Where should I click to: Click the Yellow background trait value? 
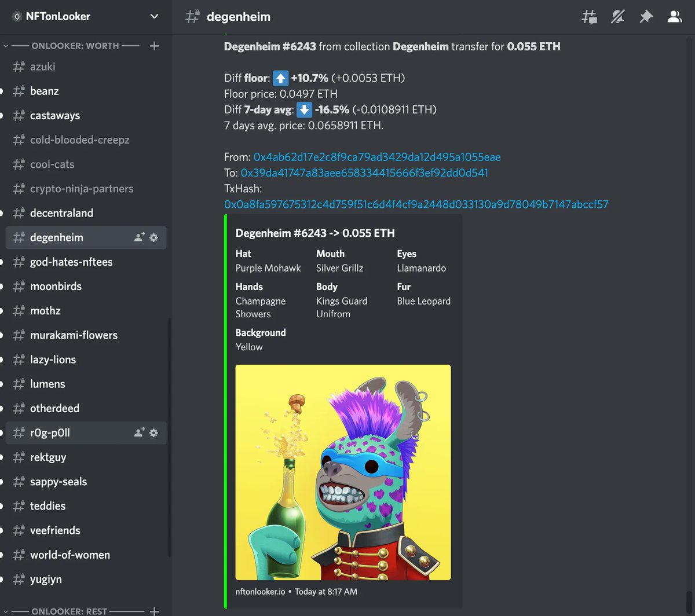(249, 347)
